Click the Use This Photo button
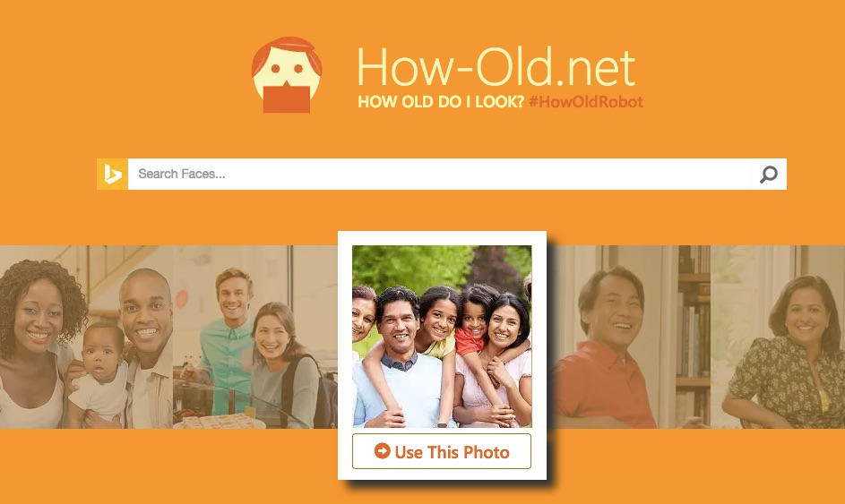The image size is (845, 504). 442,451
